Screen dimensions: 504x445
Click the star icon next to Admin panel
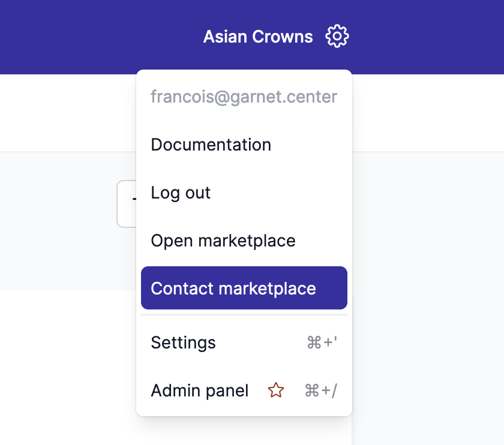point(276,390)
